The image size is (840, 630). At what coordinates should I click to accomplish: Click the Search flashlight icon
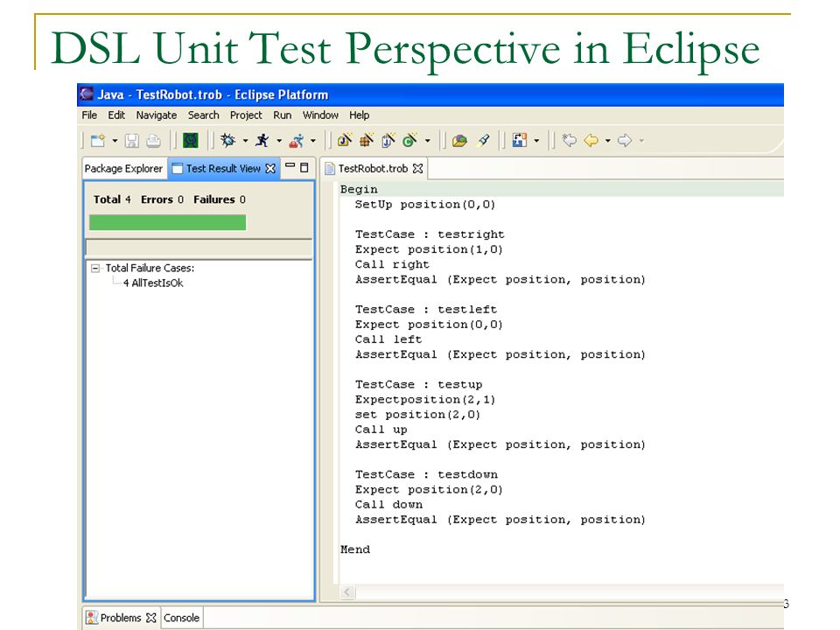(483, 140)
